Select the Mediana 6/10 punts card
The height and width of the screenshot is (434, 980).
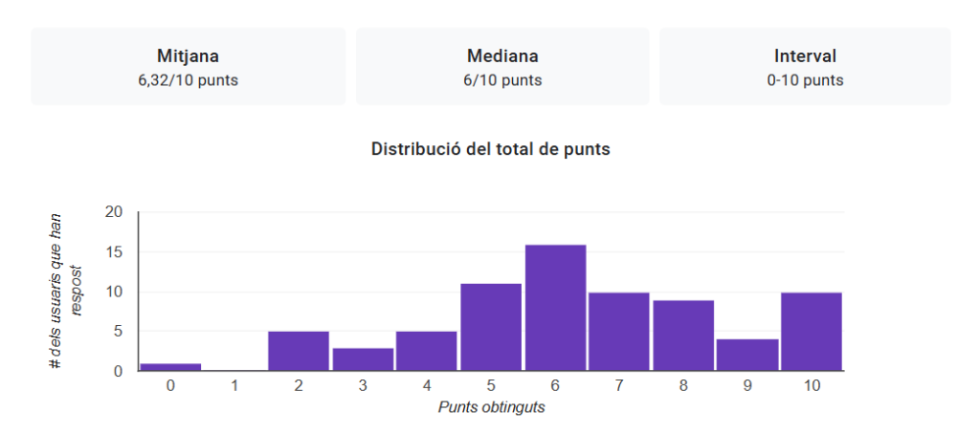tap(502, 67)
